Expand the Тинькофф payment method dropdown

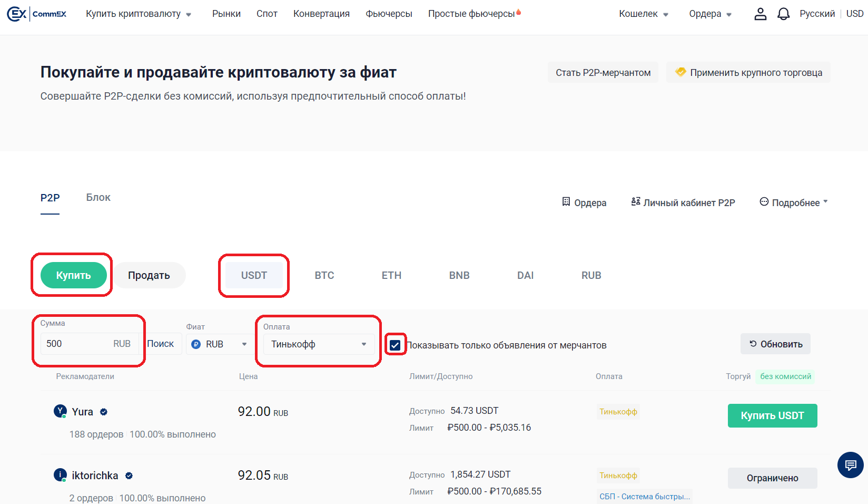(319, 344)
